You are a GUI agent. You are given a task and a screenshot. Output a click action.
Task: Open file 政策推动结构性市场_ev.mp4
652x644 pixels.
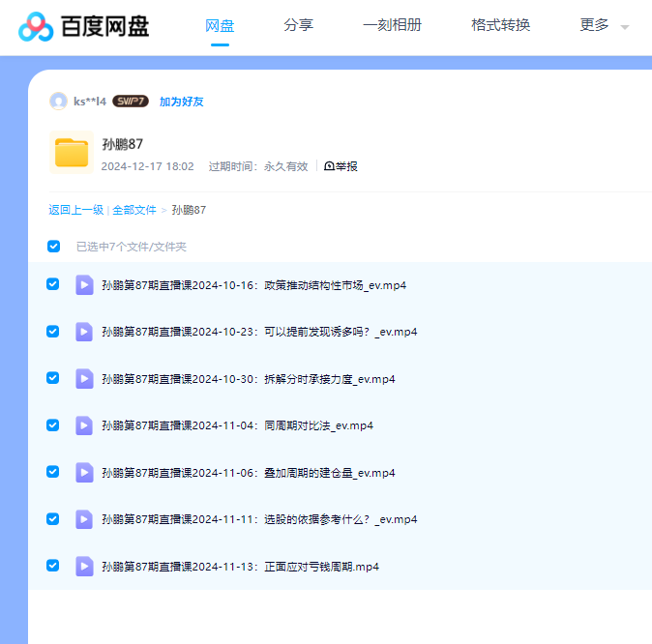point(254,285)
